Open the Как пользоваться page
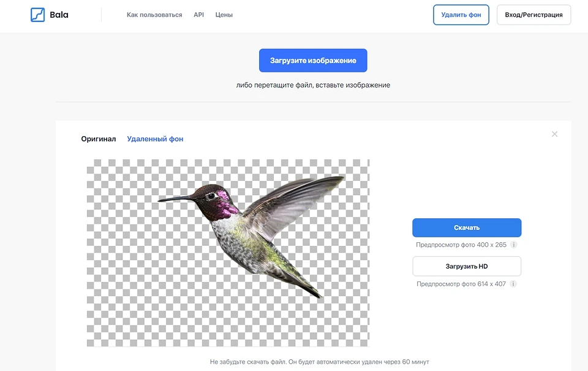Image resolution: width=588 pixels, height=371 pixels. [154, 15]
